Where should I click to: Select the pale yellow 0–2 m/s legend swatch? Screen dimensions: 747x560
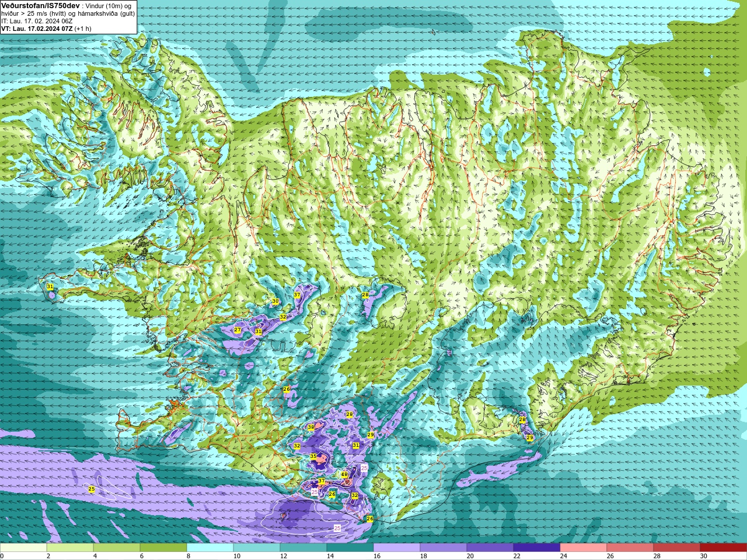[23, 548]
